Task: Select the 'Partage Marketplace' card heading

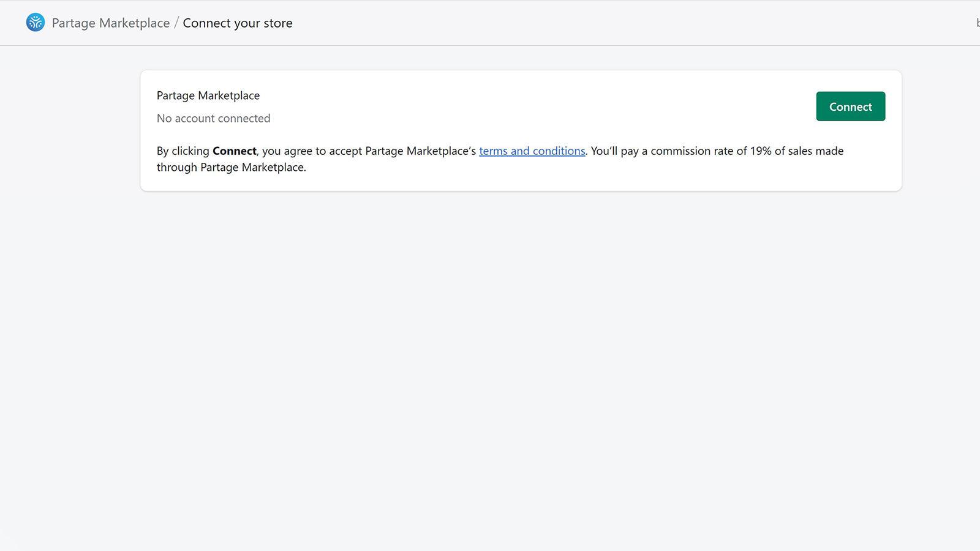Action: 208,95
